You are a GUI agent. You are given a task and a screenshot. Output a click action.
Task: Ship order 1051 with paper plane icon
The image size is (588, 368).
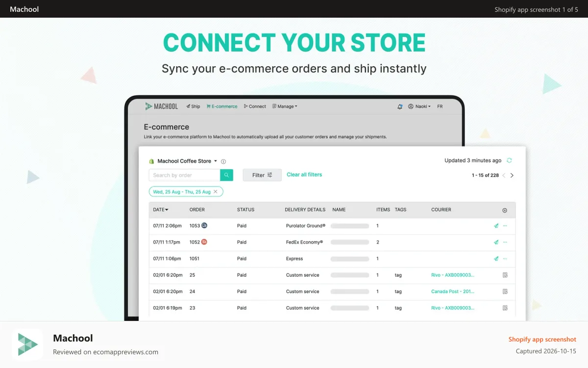coord(496,259)
